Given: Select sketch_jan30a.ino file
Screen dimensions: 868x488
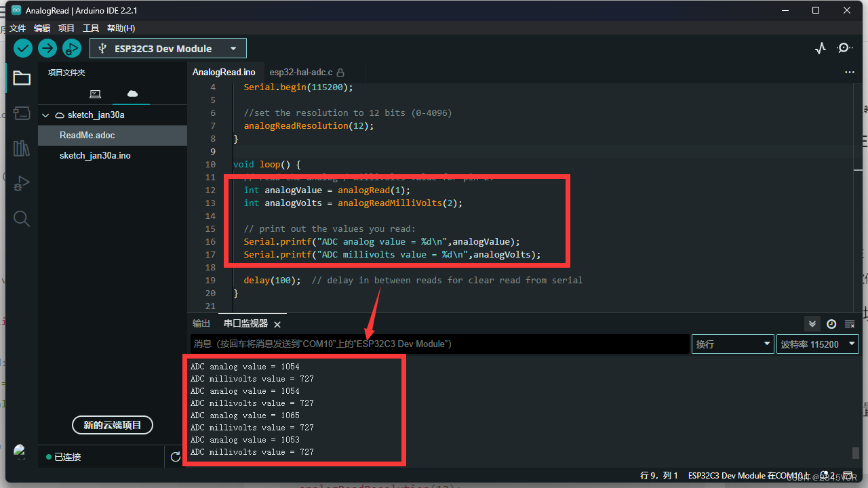Looking at the screenshot, I should [113, 156].
